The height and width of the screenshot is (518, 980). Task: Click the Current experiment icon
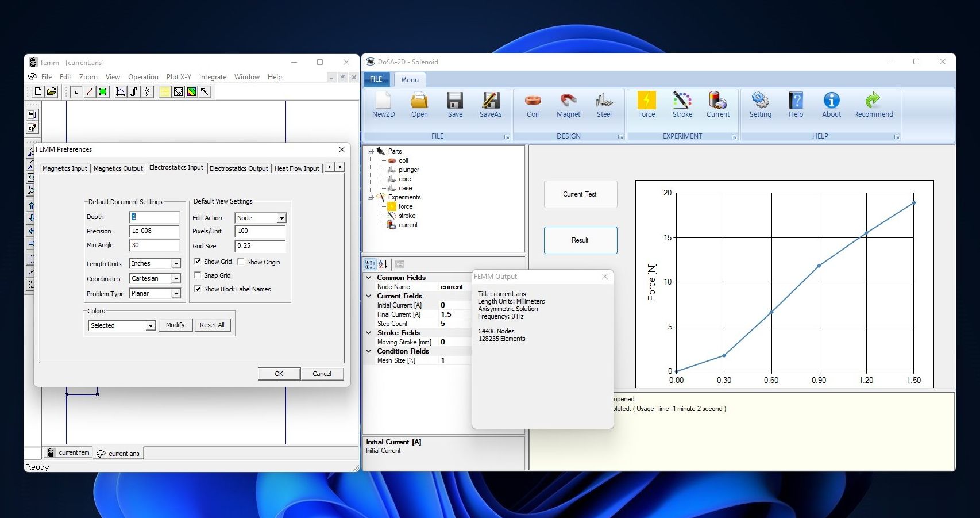[x=718, y=105]
